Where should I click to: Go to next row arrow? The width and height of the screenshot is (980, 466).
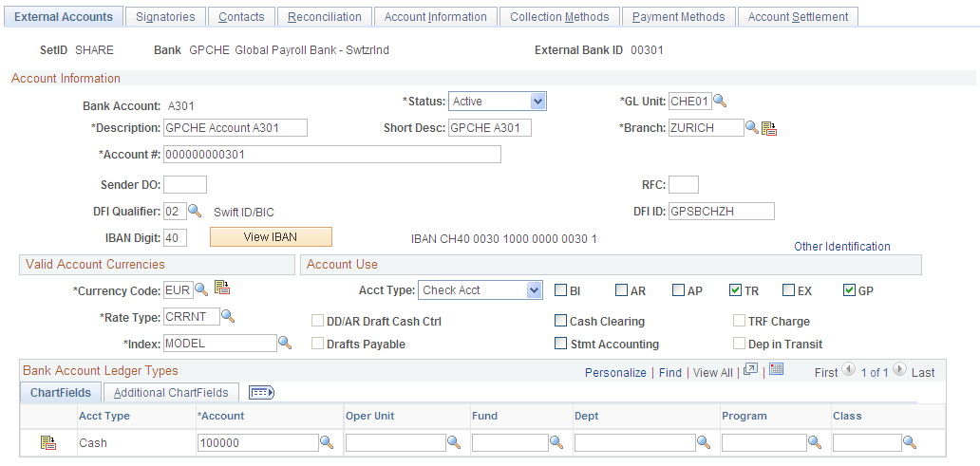tap(899, 369)
